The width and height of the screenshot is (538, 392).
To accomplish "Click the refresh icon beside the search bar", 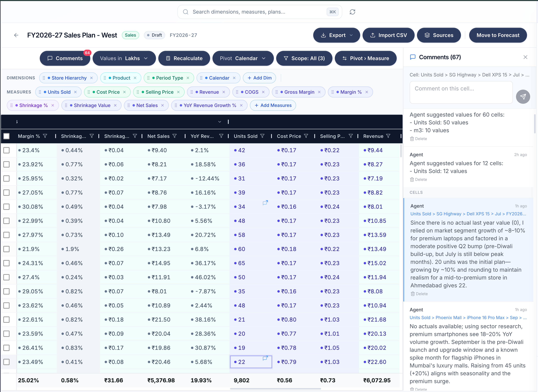I will (352, 12).
